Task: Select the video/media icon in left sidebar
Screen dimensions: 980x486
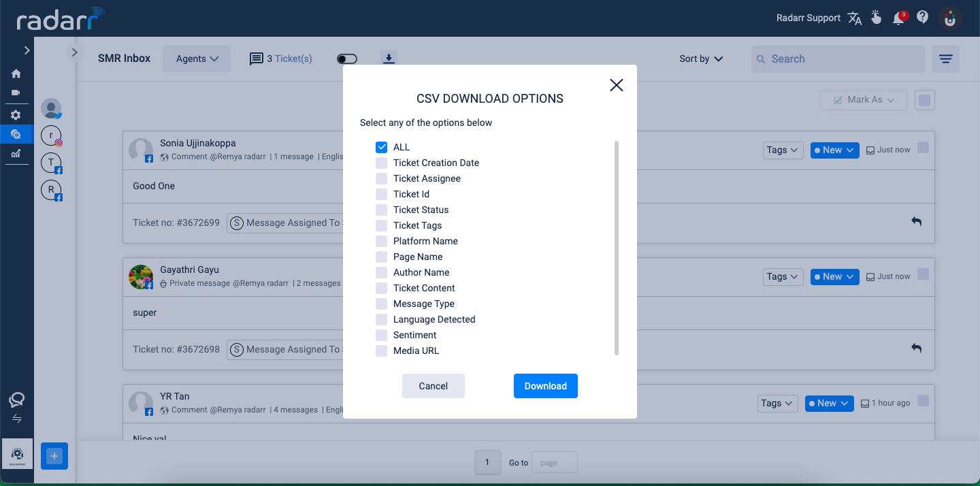Action: [15, 93]
